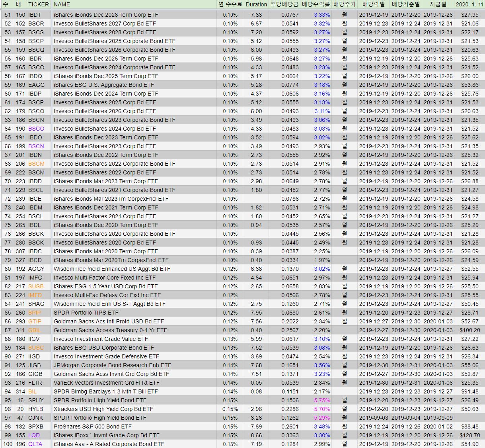Select name Goldman Sachs Access Treasury 0-1 Yr ETF
Screen dimensions: 485x448
tap(110, 330)
